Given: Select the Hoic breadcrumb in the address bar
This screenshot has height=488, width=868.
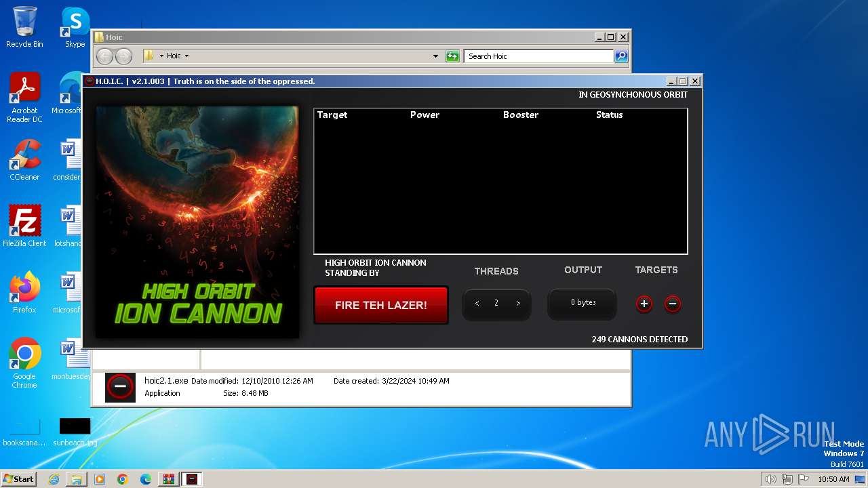Looking at the screenshot, I should click(174, 56).
